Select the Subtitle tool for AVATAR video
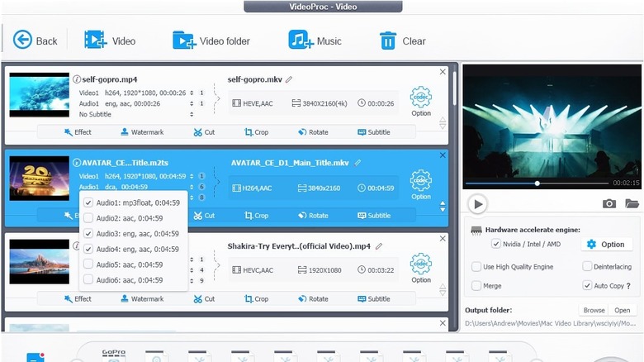 pos(374,216)
